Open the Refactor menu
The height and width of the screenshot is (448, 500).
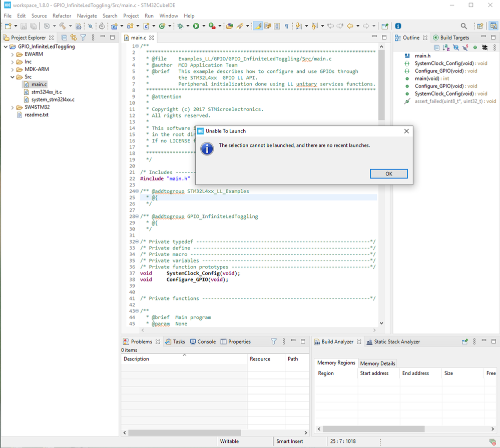62,15
